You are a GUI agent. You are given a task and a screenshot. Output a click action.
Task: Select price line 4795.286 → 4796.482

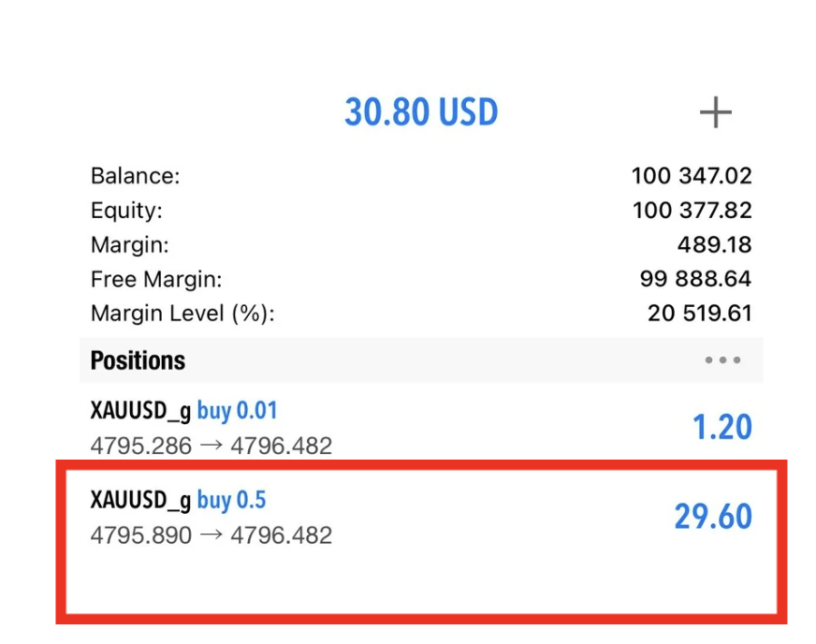point(211,446)
